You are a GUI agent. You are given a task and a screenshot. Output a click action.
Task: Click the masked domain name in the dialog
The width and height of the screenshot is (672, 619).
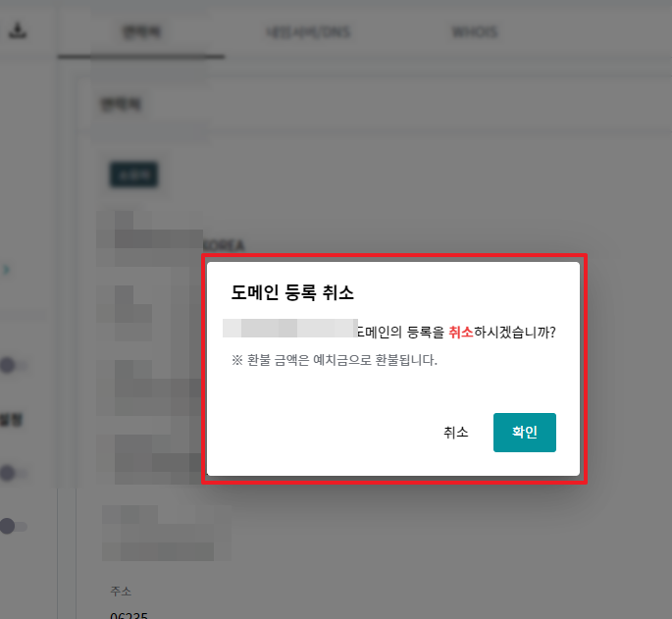point(291,331)
